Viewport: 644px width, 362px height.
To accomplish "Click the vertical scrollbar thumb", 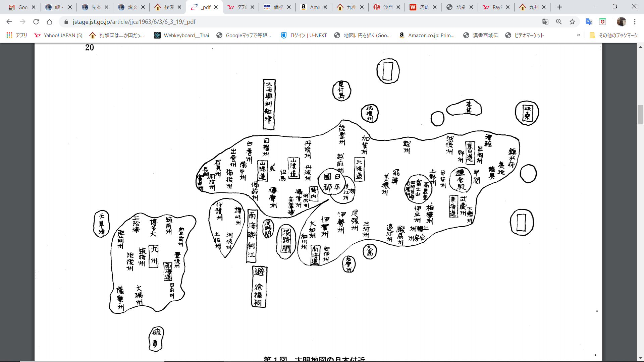I will pyautogui.click(x=640, y=114).
